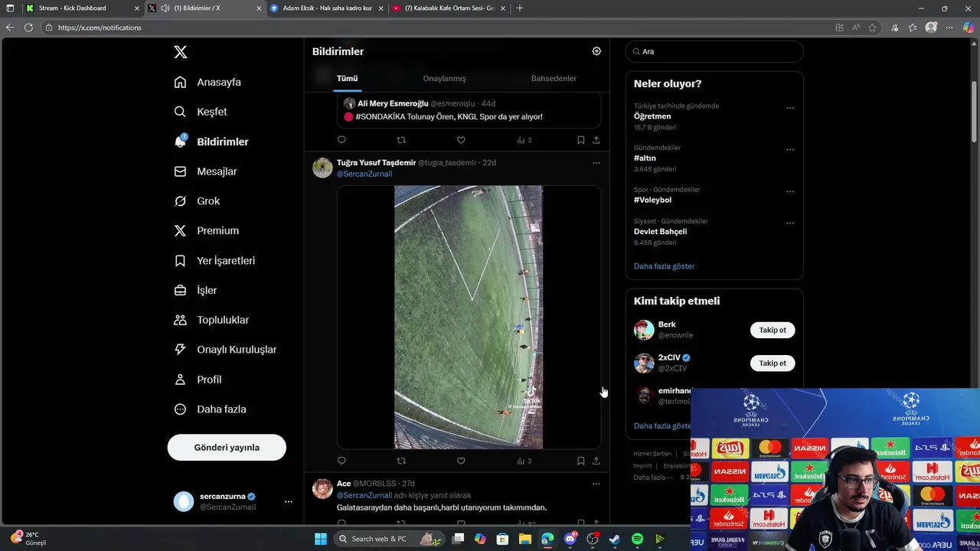Switch to Kalabalık Kafe Ortam Sesi tab
Viewport: 980px width, 551px height.
(449, 8)
